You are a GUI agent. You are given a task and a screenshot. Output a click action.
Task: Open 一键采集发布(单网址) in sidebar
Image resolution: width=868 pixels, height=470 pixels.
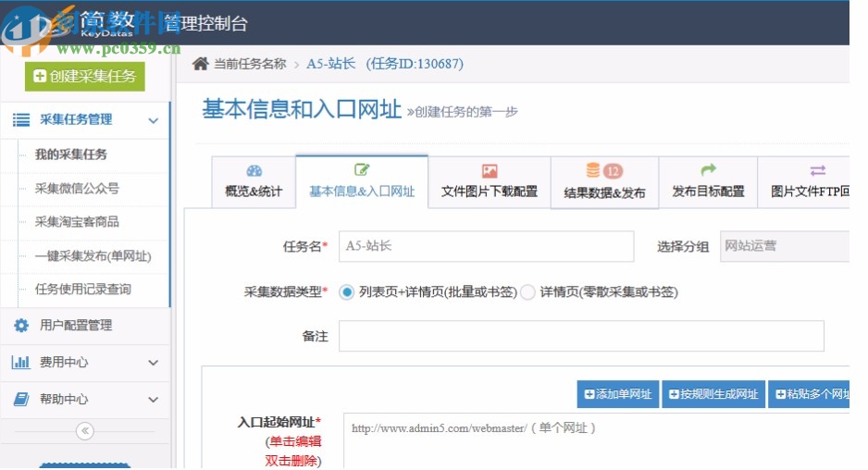[x=93, y=256]
